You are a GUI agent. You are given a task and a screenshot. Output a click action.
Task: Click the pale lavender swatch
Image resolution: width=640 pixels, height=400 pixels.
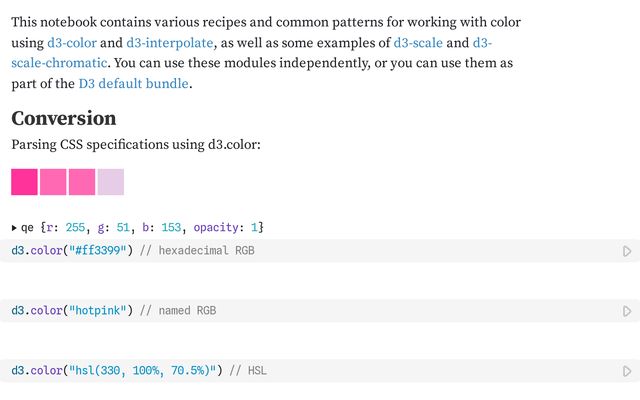tap(111, 182)
